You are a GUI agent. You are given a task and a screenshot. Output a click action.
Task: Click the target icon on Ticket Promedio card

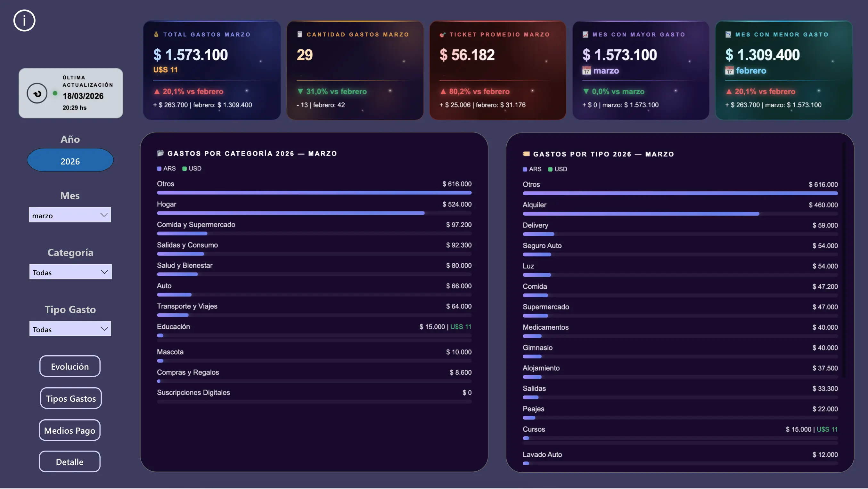coord(442,35)
